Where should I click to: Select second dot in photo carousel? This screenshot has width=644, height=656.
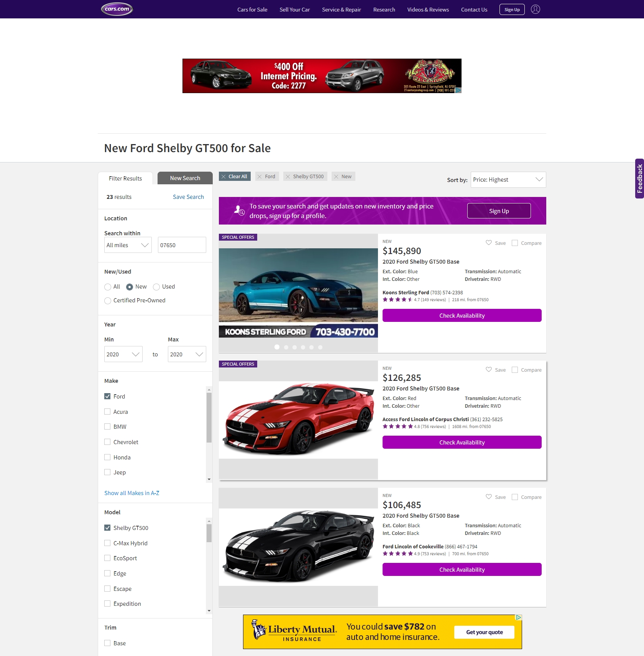pos(286,347)
